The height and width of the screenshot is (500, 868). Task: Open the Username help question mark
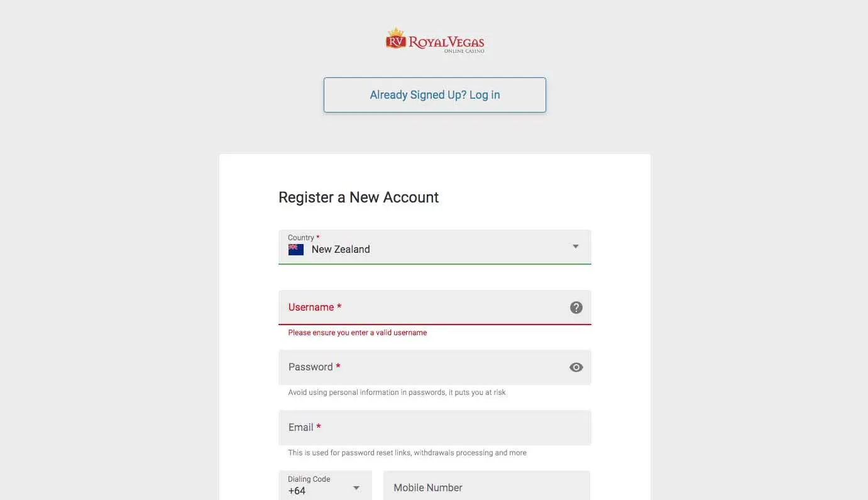pyautogui.click(x=576, y=308)
